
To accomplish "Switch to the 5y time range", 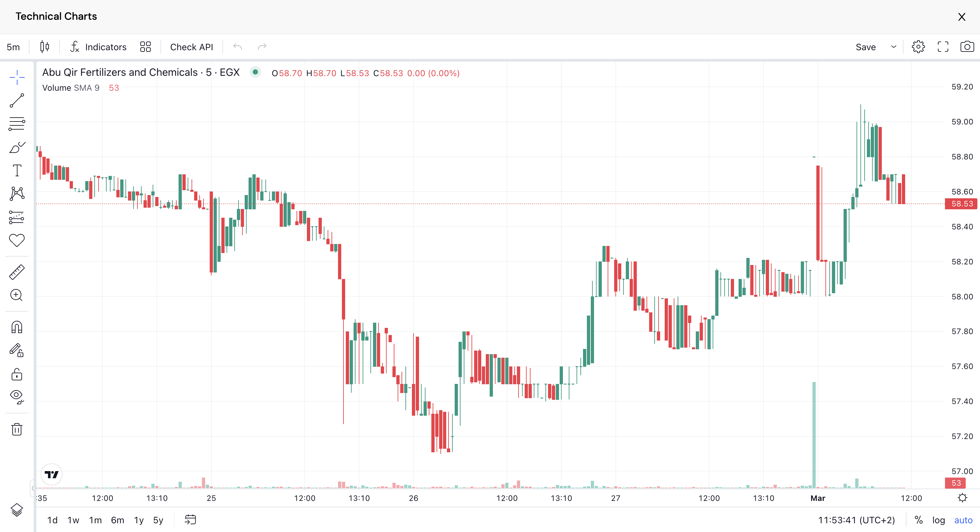I will point(158,520).
